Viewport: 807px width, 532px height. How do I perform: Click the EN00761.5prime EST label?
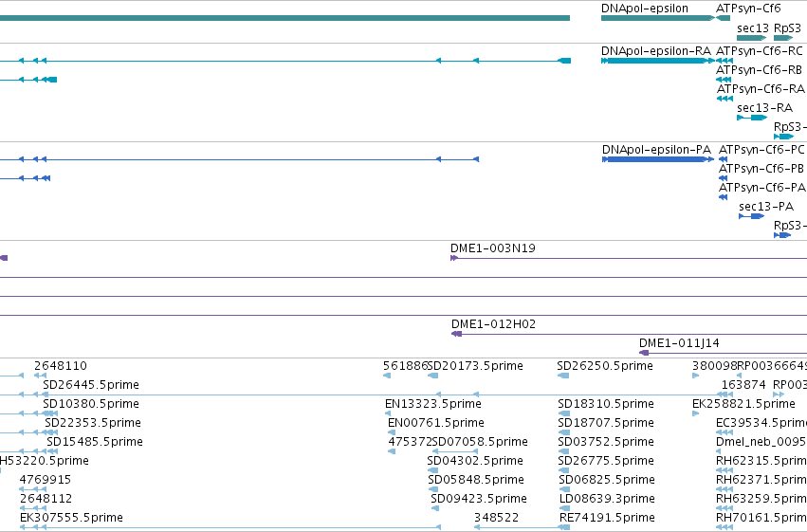(x=436, y=423)
